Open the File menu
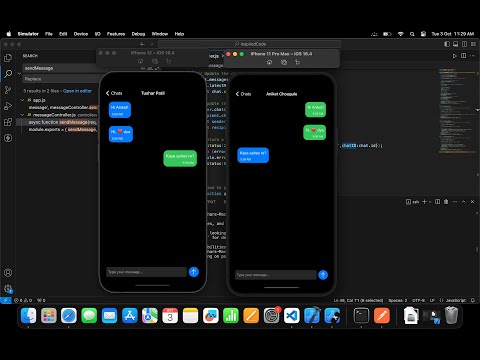The width and height of the screenshot is (480, 360). pyautogui.click(x=49, y=34)
